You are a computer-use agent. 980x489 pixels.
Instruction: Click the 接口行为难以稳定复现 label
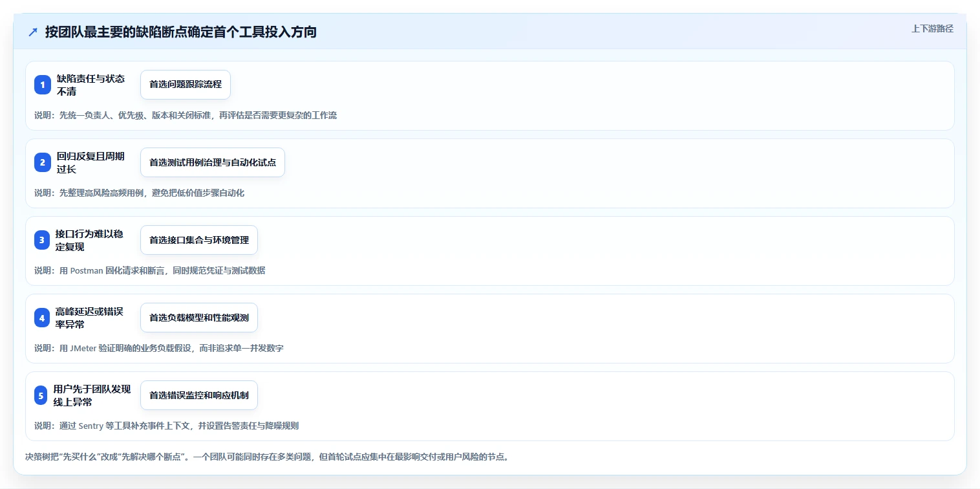(x=90, y=240)
